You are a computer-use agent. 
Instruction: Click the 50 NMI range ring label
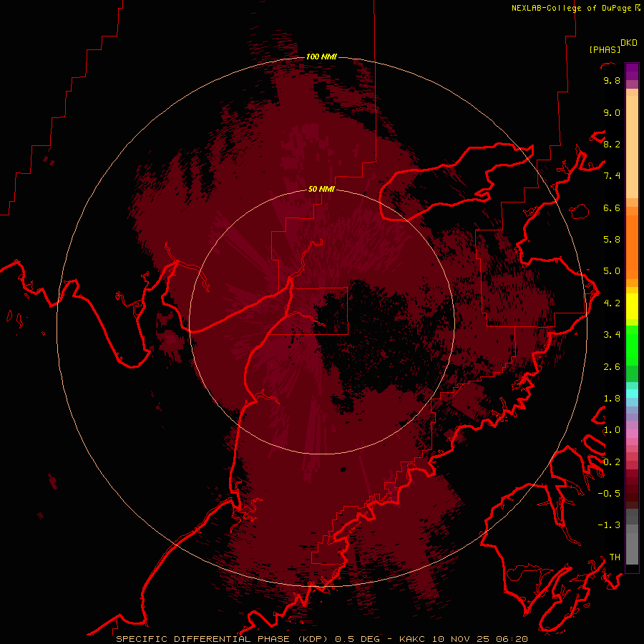(321, 189)
